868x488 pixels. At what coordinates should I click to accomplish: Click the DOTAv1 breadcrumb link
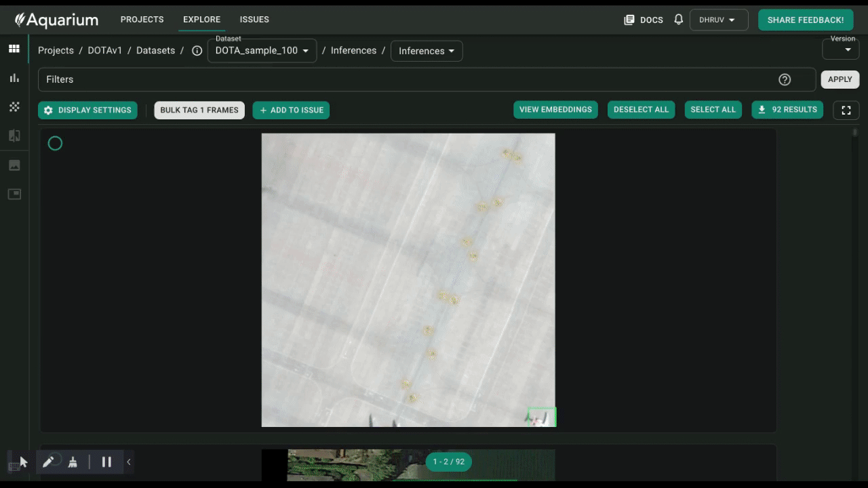click(x=105, y=51)
